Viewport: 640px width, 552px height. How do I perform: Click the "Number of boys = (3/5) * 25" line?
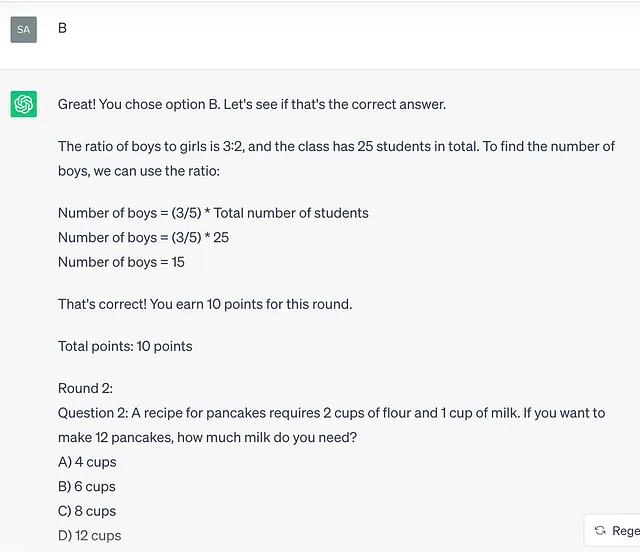pos(143,237)
